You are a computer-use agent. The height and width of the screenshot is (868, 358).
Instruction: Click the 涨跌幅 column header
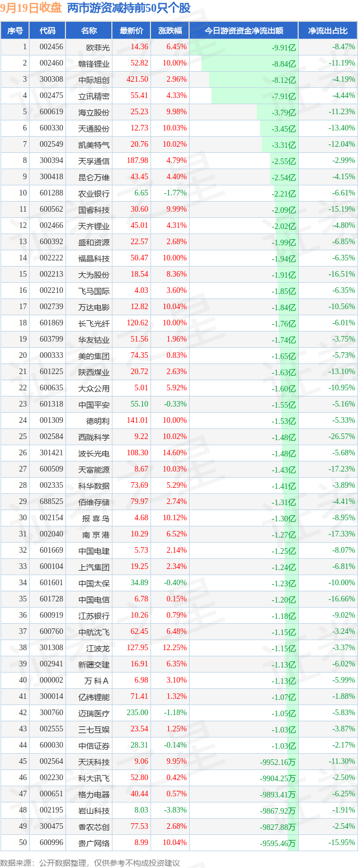tap(170, 31)
